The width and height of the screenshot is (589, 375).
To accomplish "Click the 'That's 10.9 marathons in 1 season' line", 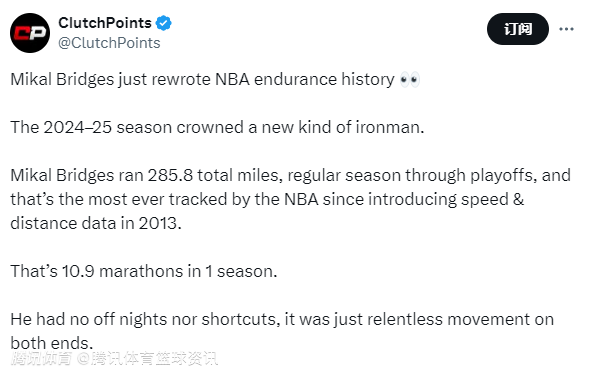I will tap(144, 271).
